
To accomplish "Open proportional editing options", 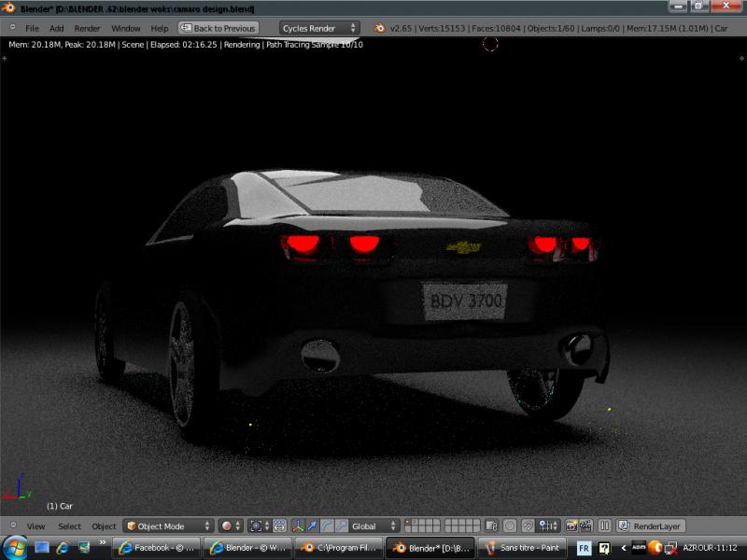I will (x=510, y=525).
